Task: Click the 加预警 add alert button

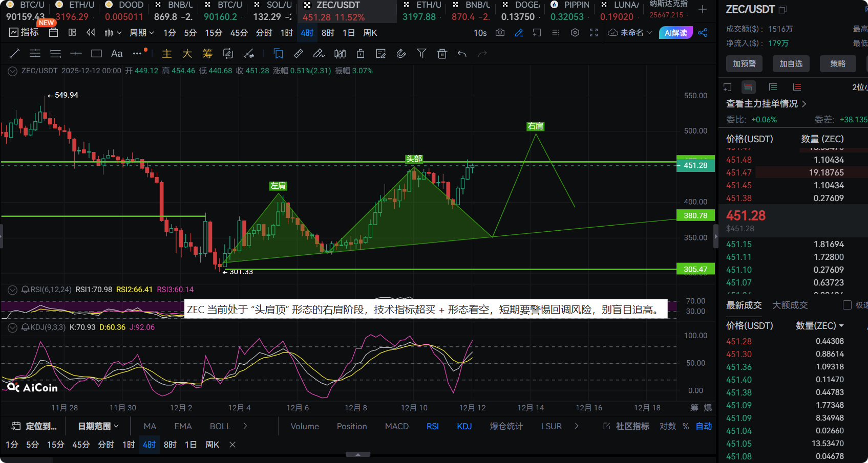Action: tap(744, 63)
